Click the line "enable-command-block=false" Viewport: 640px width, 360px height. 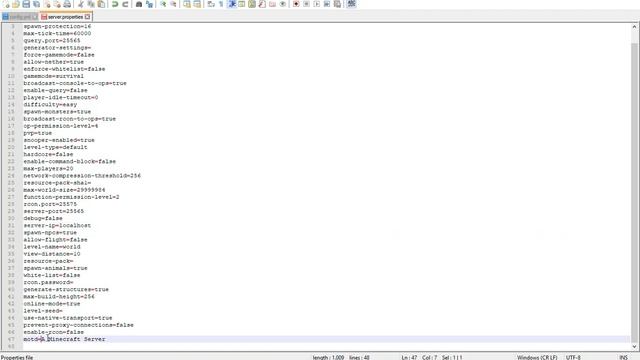tap(69, 161)
